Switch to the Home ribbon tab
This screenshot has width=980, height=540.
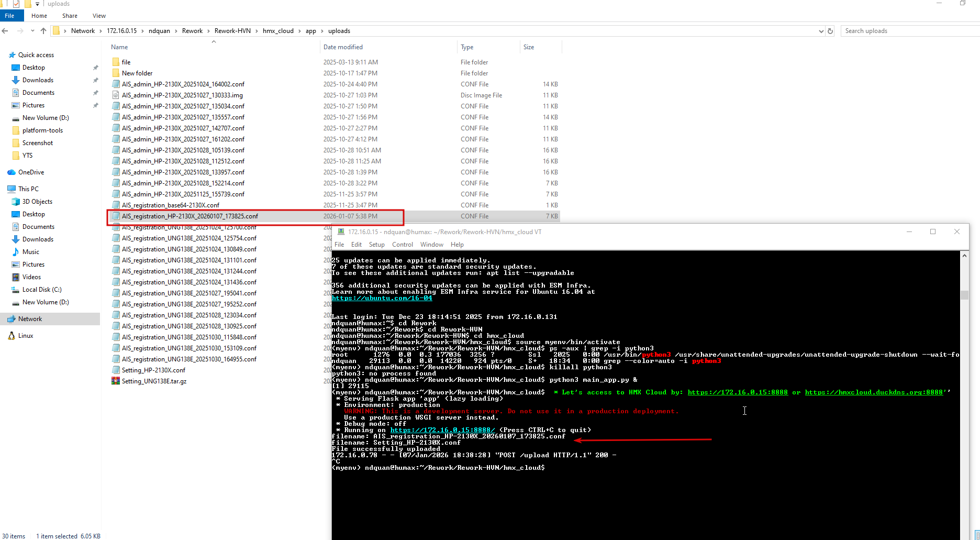click(x=39, y=16)
